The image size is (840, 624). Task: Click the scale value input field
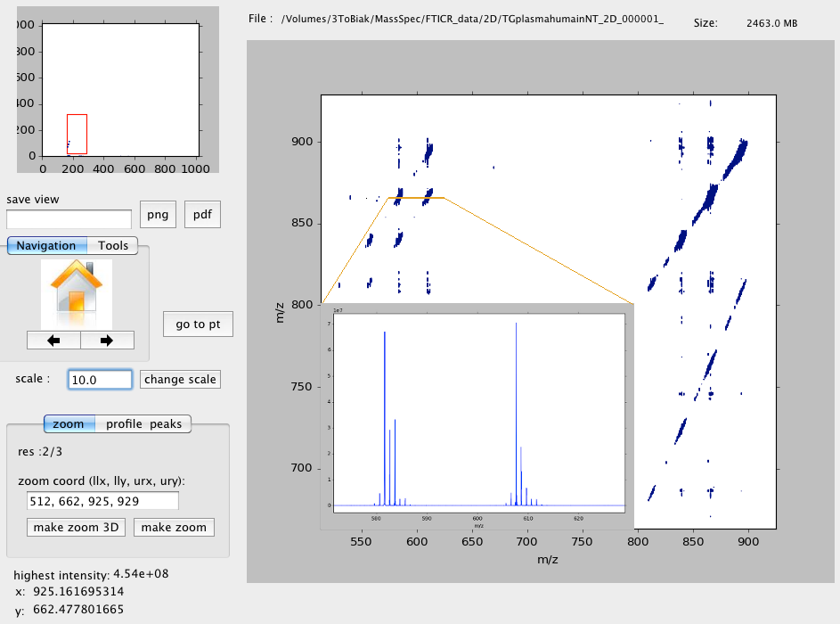pos(100,380)
